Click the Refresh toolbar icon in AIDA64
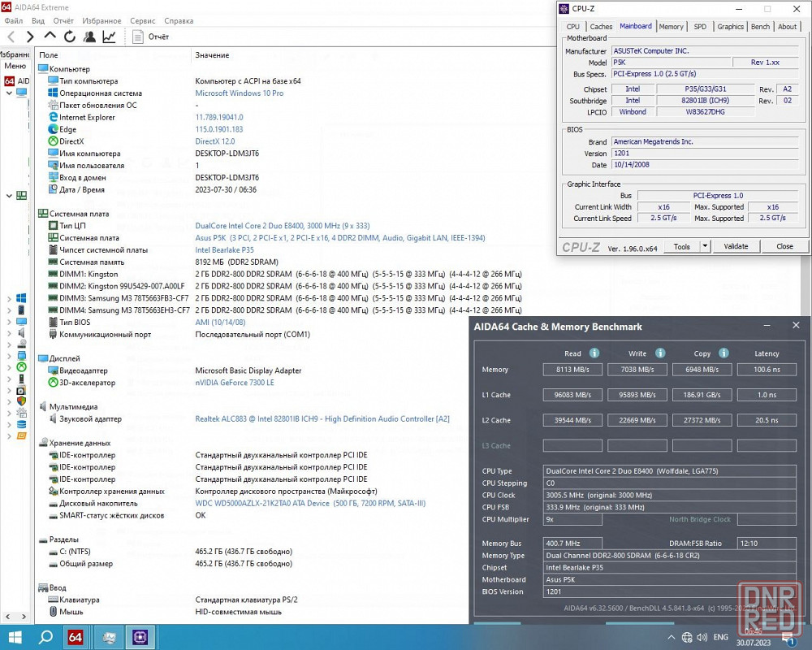Screen dimensions: 812x650 (x=70, y=37)
